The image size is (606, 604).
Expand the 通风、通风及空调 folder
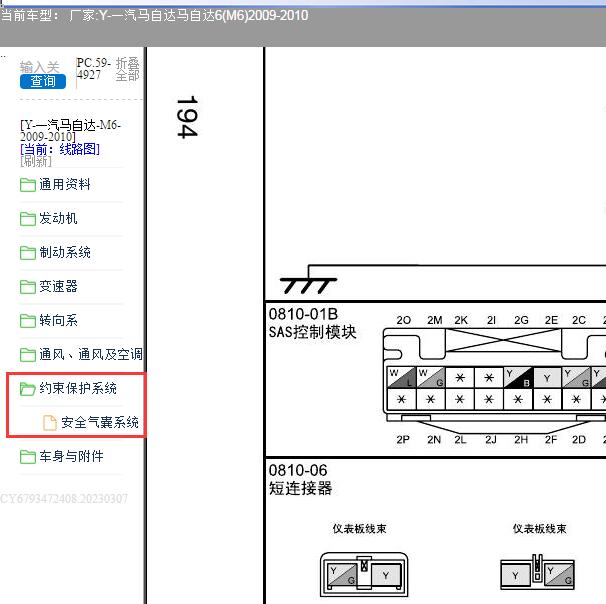(x=90, y=354)
